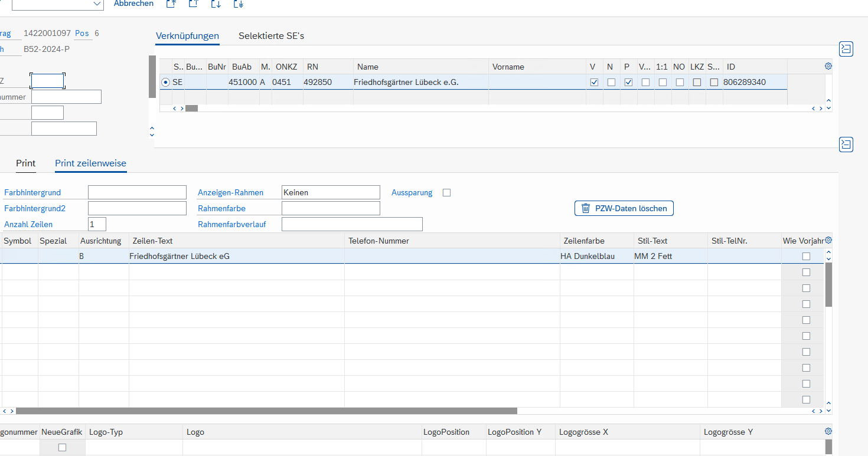Enable Aussparung checkbox
This screenshot has height=456, width=868.
tap(446, 192)
